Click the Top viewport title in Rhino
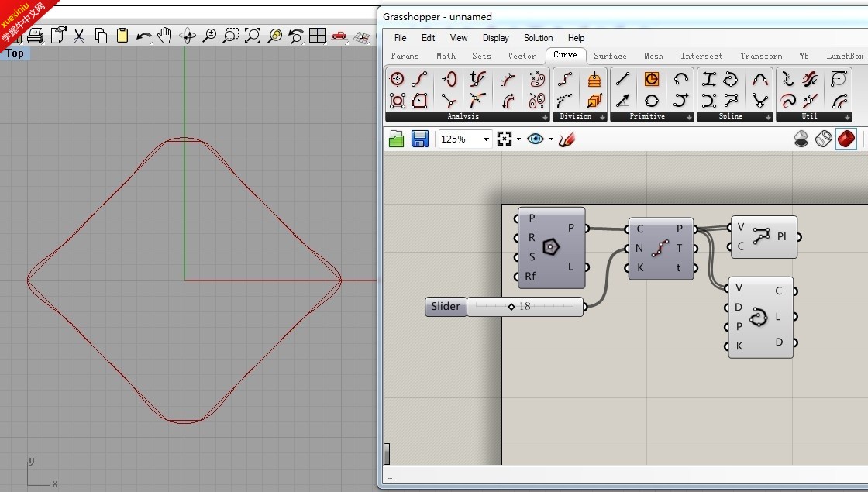The width and height of the screenshot is (868, 492). coord(15,53)
